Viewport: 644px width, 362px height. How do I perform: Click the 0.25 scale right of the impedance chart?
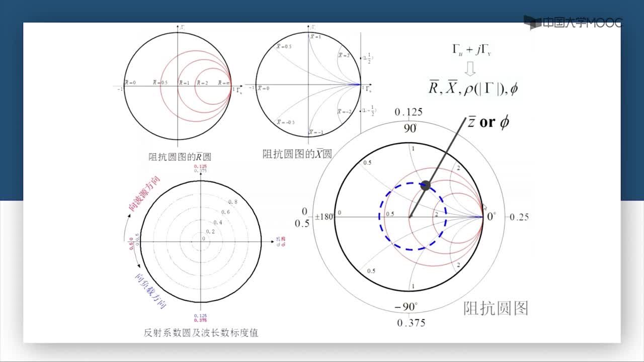(519, 217)
